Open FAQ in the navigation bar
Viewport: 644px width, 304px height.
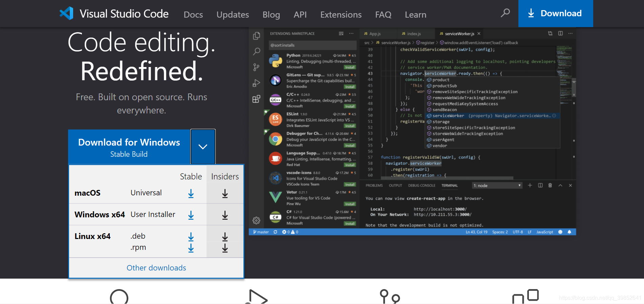pyautogui.click(x=383, y=15)
